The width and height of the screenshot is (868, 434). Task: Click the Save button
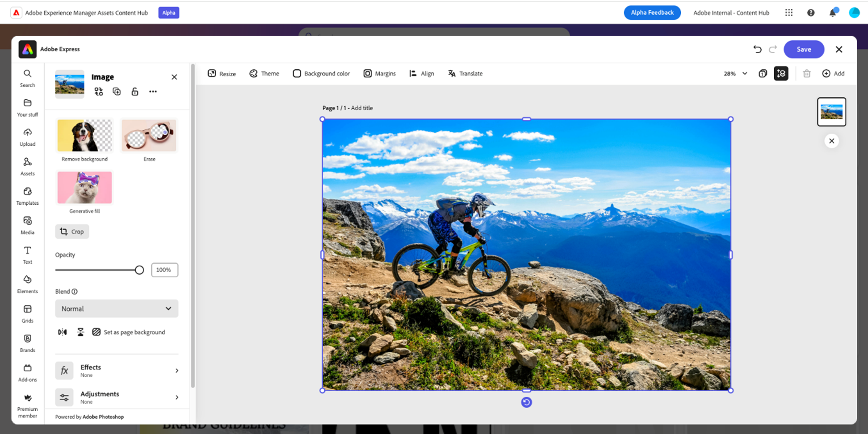804,49
